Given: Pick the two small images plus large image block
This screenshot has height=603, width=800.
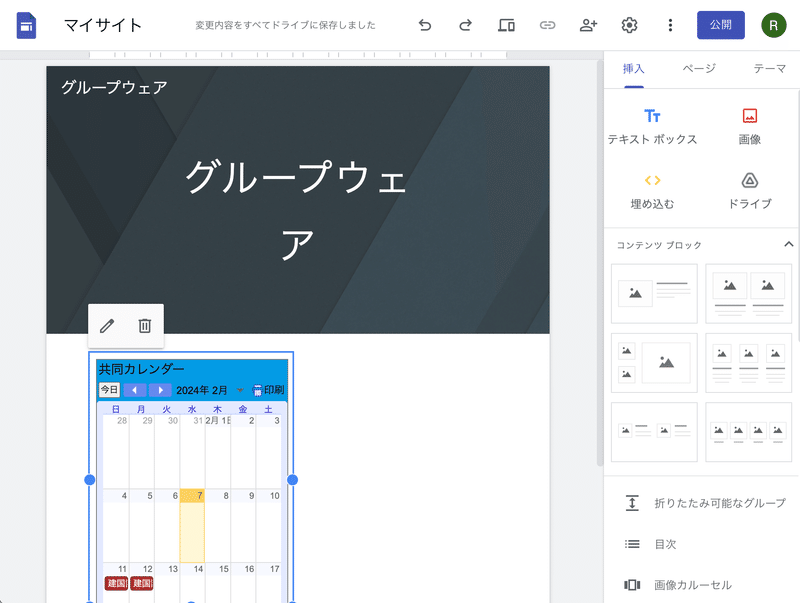Looking at the screenshot, I should pyautogui.click(x=654, y=363).
